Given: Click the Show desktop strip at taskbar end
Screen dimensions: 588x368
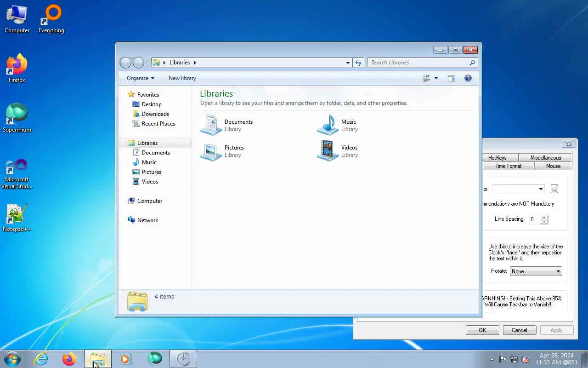Looking at the screenshot, I should click(585, 359).
